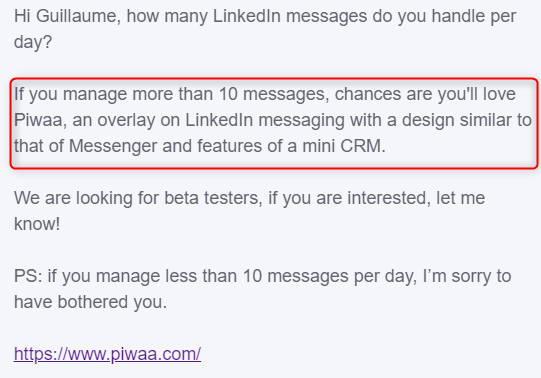Click the 'PS:' postscript paragraph
Screen dimensions: 541x378
coord(262,289)
